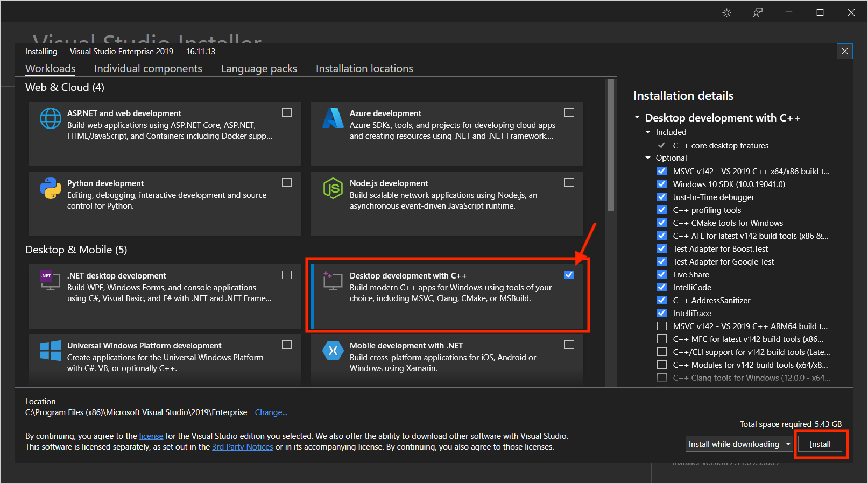Click the Desktop & Mobile (5) heading
This screenshot has height=484, width=868.
(76, 250)
